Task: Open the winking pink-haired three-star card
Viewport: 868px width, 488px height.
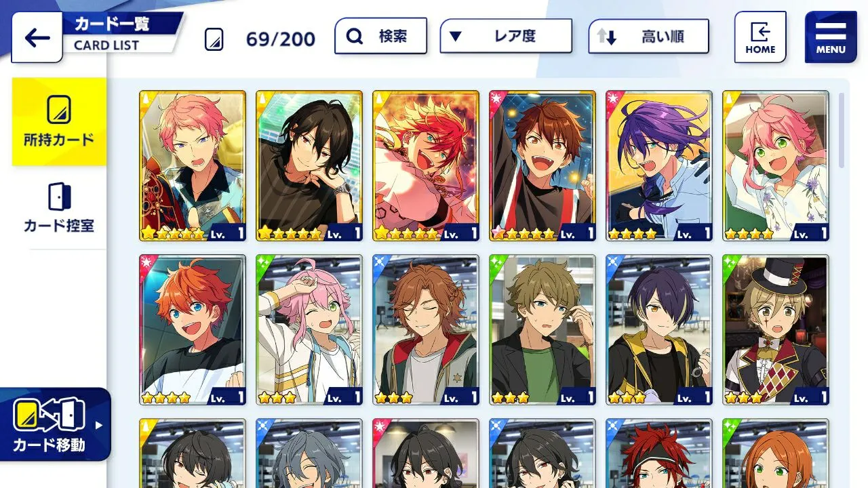Action: [x=309, y=330]
